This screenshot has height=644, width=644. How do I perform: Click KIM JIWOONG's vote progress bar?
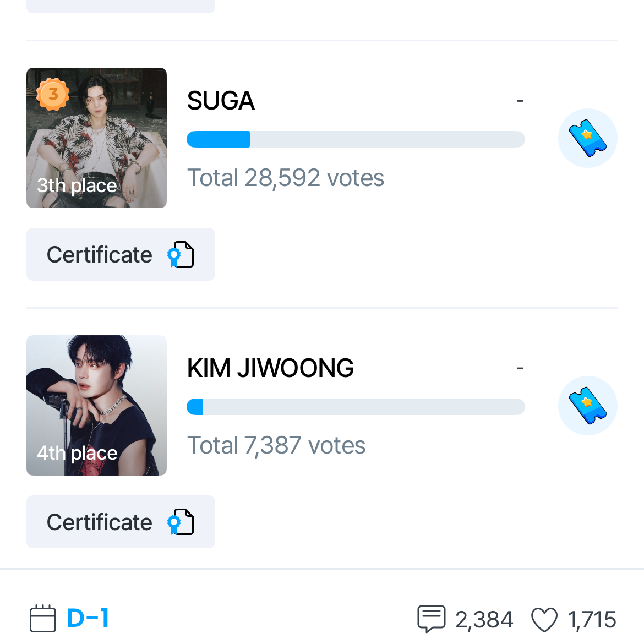click(356, 407)
